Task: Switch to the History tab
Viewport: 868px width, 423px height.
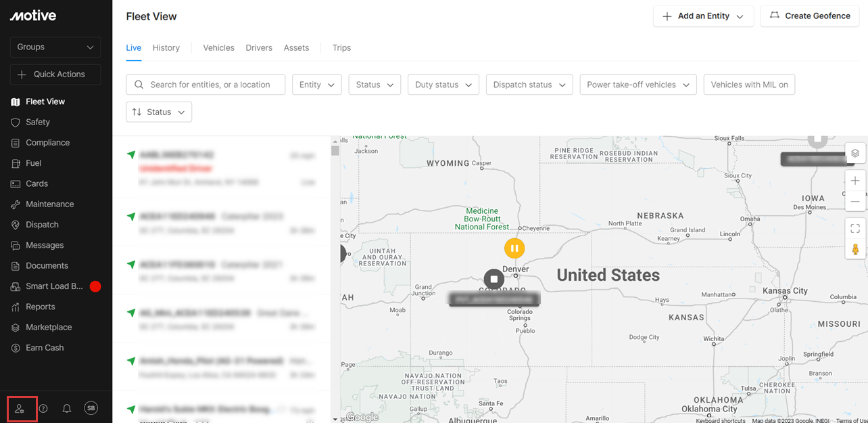Action: coord(166,48)
